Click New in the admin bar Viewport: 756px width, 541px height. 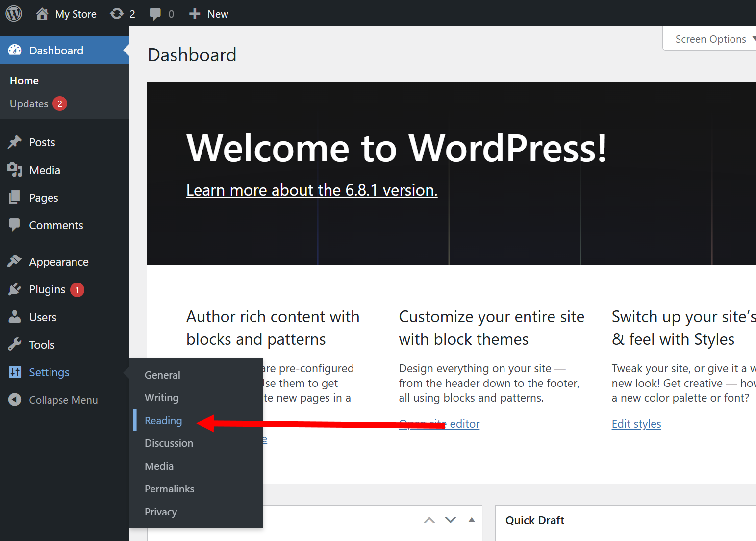[218, 14]
